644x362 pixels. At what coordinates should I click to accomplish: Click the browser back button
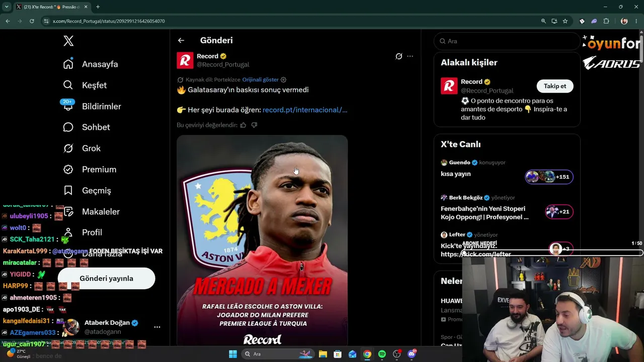(x=8, y=21)
